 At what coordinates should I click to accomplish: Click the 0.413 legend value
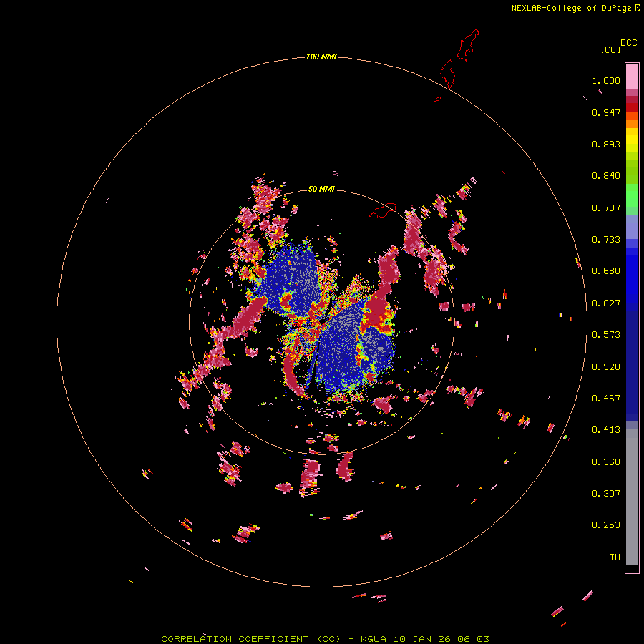pos(606,430)
